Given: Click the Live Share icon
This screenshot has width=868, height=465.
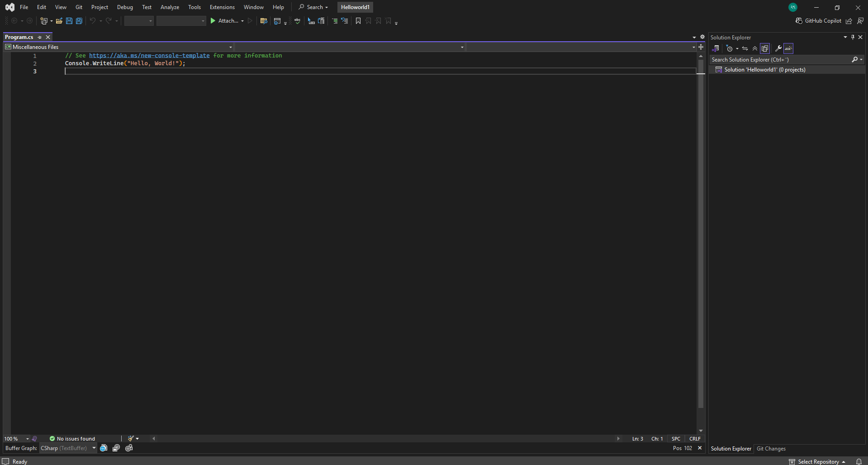Looking at the screenshot, I should (x=849, y=21).
